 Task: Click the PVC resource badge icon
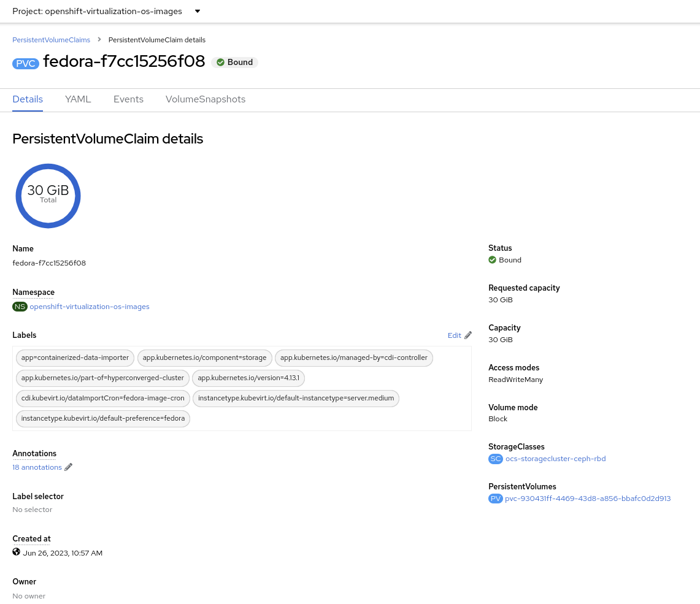(x=26, y=63)
